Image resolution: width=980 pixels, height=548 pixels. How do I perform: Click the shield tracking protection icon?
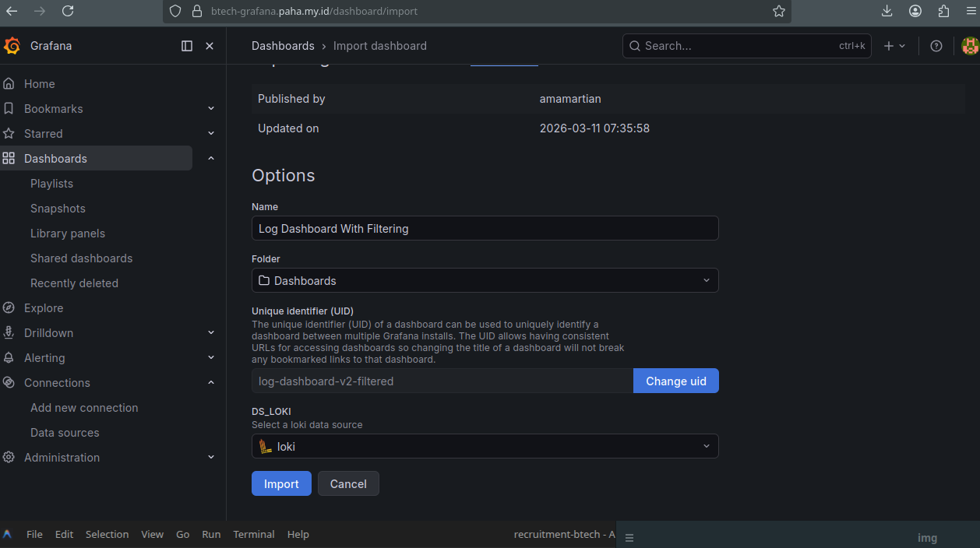coord(175,11)
